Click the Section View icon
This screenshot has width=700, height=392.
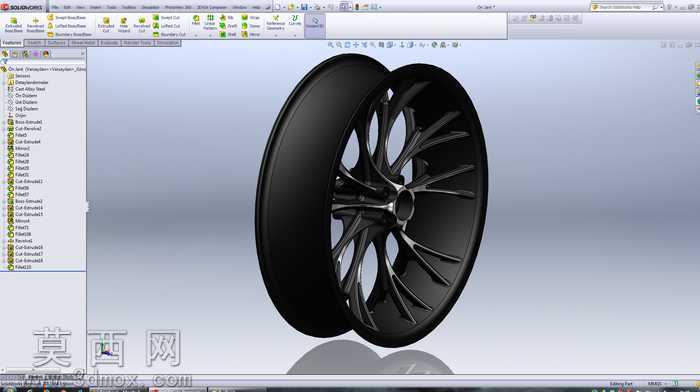[x=381, y=45]
